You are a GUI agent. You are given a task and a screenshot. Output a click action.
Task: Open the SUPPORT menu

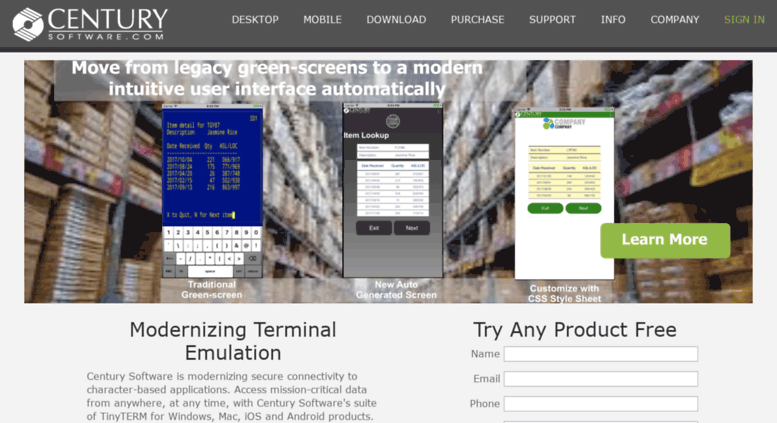pos(553,20)
